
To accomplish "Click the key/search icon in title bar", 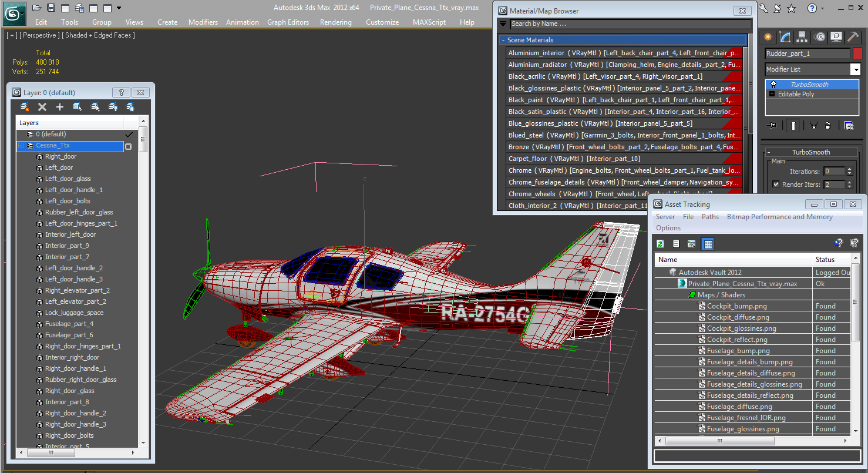I will coord(763,8).
